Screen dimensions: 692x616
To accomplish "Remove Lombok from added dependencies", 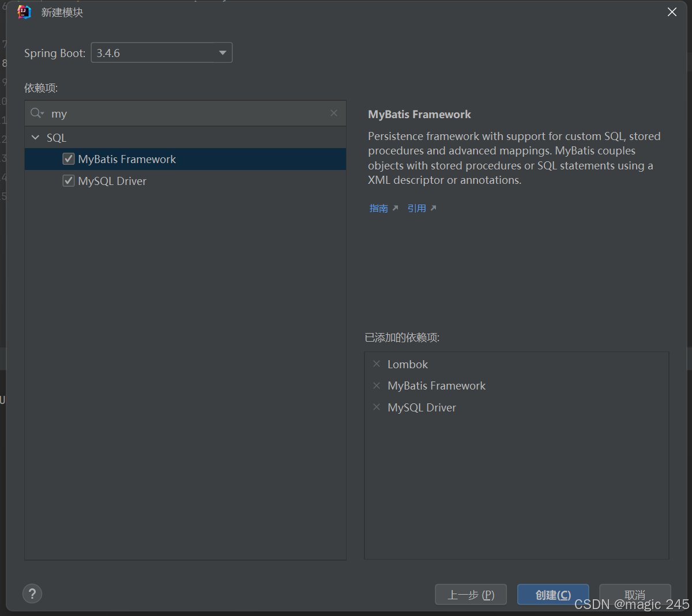I will [377, 364].
